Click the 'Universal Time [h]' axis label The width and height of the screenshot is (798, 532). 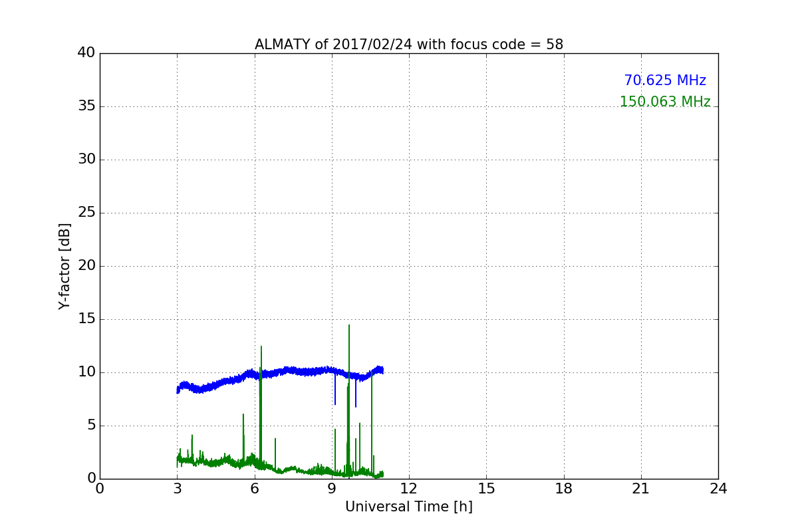point(409,507)
